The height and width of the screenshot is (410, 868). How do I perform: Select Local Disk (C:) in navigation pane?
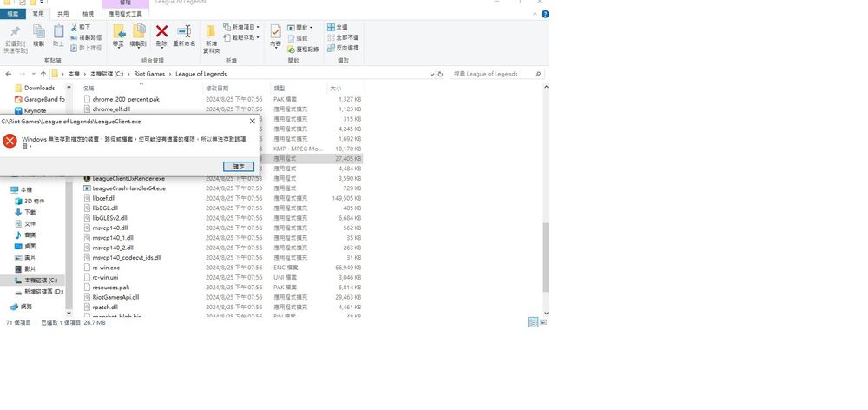tap(40, 281)
